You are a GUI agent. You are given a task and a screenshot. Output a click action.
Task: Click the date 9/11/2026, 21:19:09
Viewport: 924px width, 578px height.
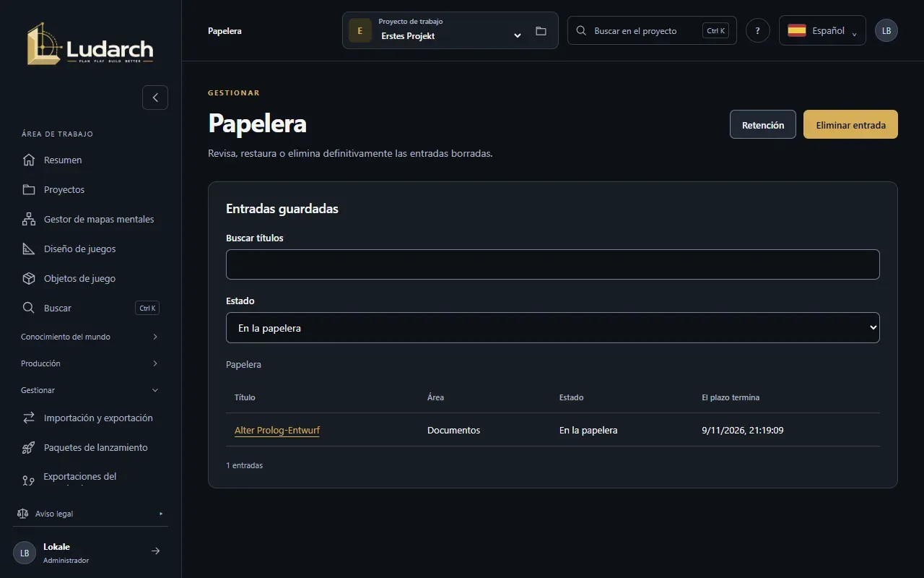coord(743,430)
